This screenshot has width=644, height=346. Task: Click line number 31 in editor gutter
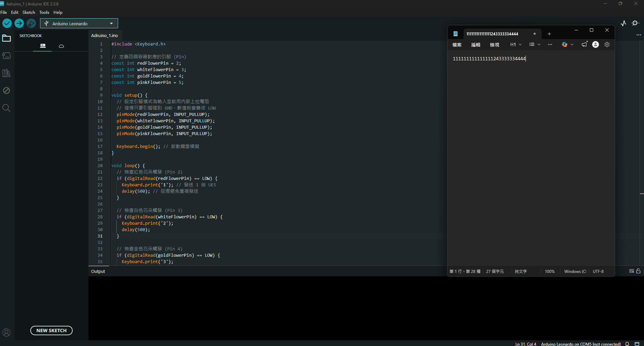point(100,236)
